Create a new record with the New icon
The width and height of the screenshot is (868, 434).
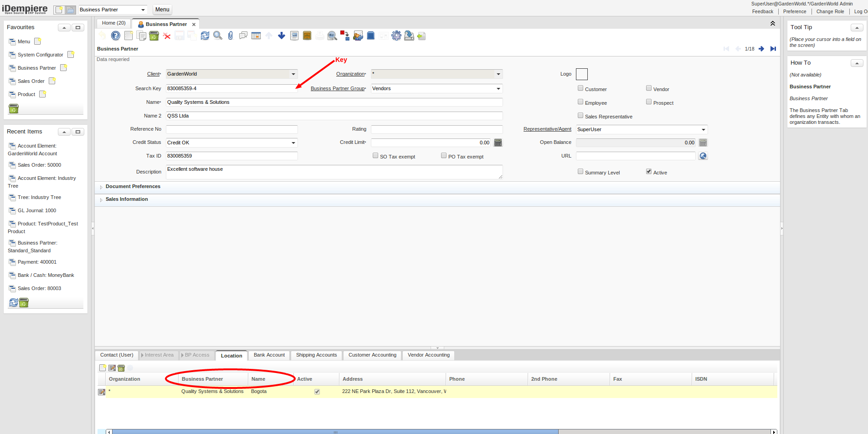[128, 36]
